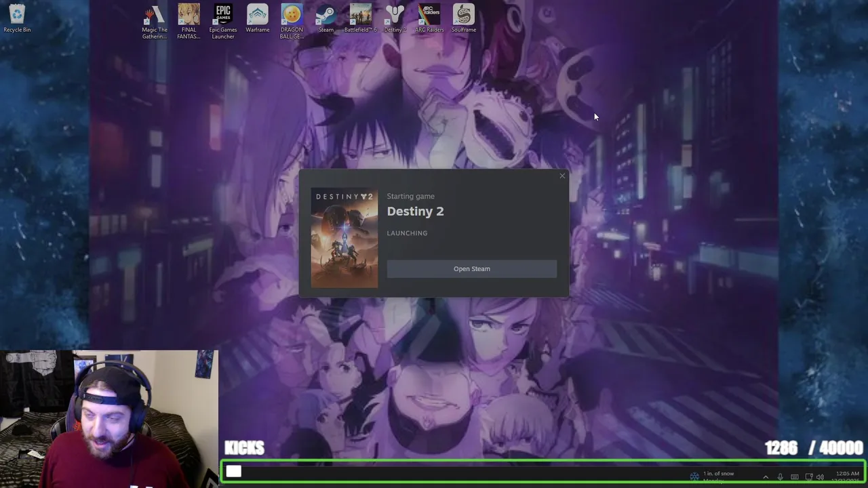This screenshot has height=488, width=868.
Task: Click Open Steam in the launch dialog
Action: click(472, 269)
